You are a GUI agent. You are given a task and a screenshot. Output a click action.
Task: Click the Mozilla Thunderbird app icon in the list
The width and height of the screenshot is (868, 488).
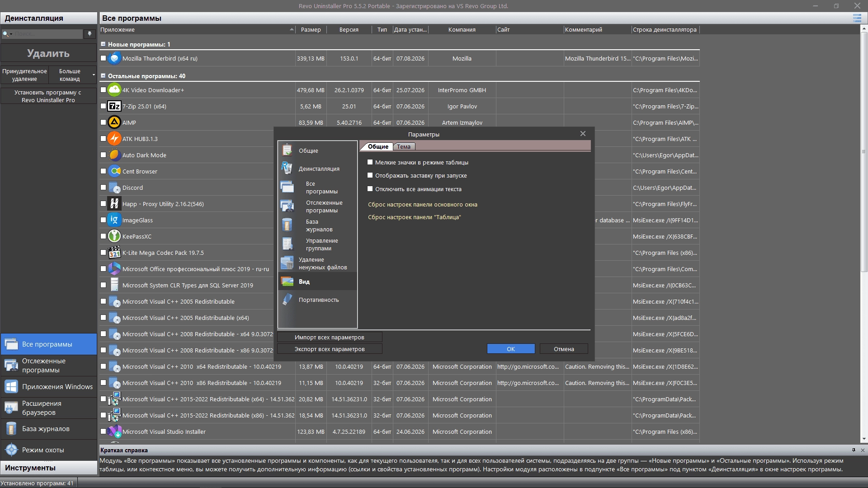coord(114,58)
